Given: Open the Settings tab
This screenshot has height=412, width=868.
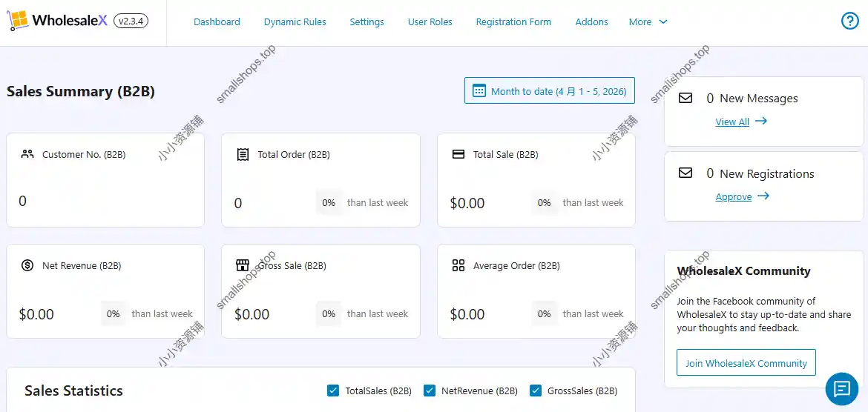Looking at the screenshot, I should pos(367,21).
